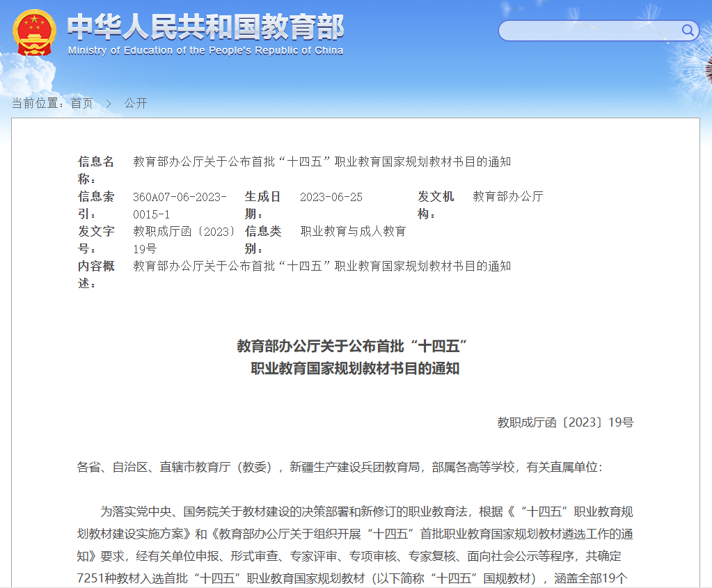Screen dimensions: 712x588
Task: Click the magnifier search icon
Action: click(x=688, y=30)
